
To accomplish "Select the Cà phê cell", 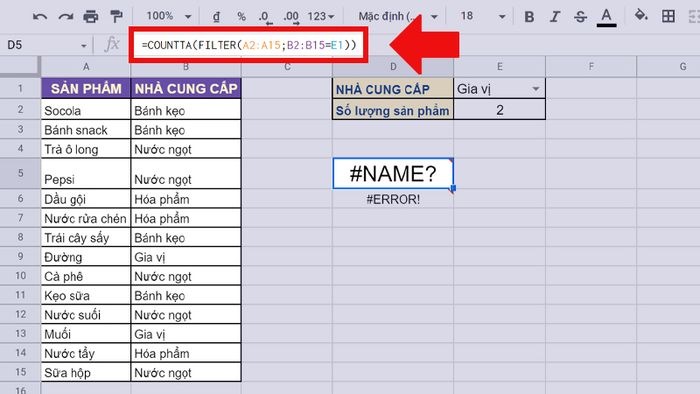I will pyautogui.click(x=86, y=276).
